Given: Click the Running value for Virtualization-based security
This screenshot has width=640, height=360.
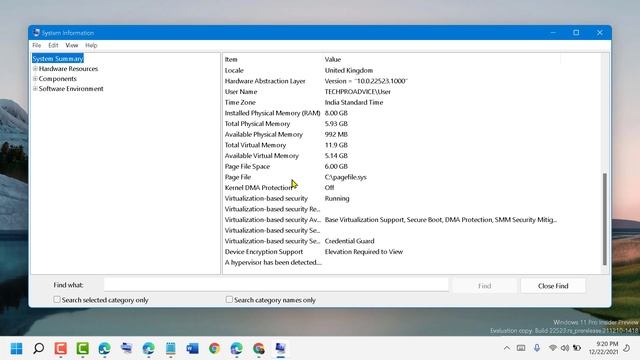Looking at the screenshot, I should 337,198.
